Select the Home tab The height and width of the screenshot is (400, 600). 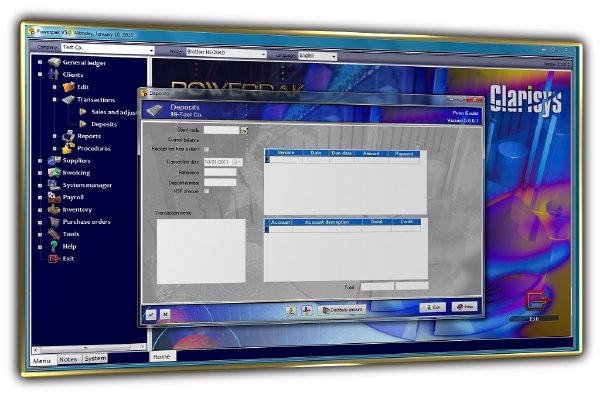click(x=162, y=356)
